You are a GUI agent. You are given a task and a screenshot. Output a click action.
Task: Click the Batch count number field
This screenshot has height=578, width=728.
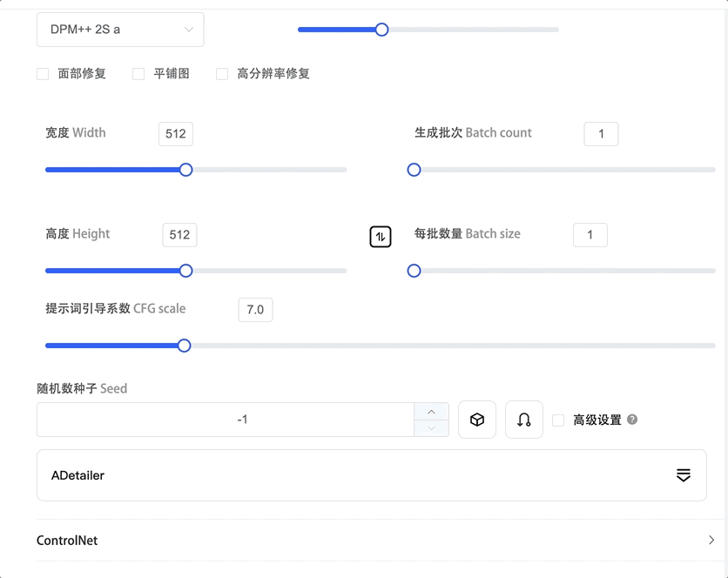tap(601, 134)
